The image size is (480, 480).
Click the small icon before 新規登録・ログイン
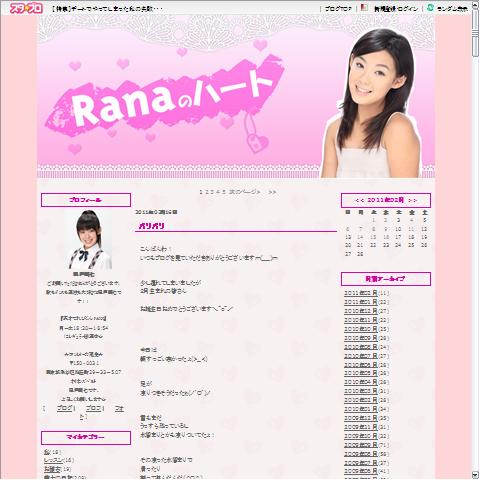click(x=364, y=8)
